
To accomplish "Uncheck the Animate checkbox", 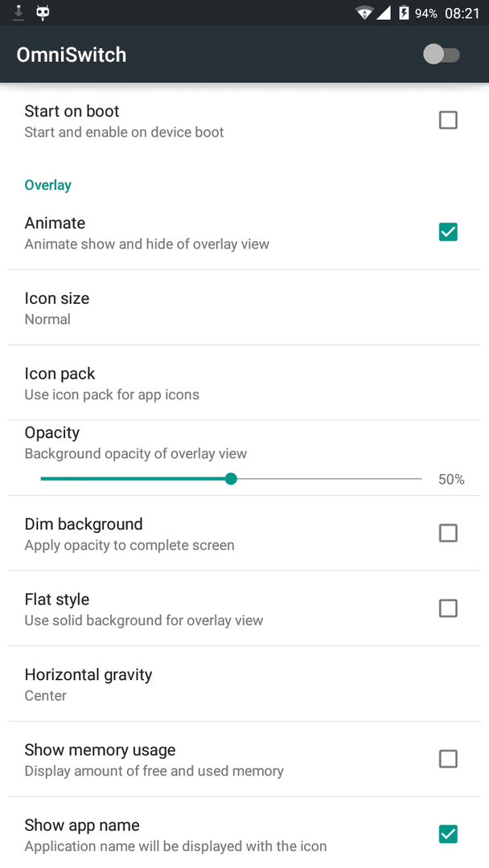I will coord(448,232).
